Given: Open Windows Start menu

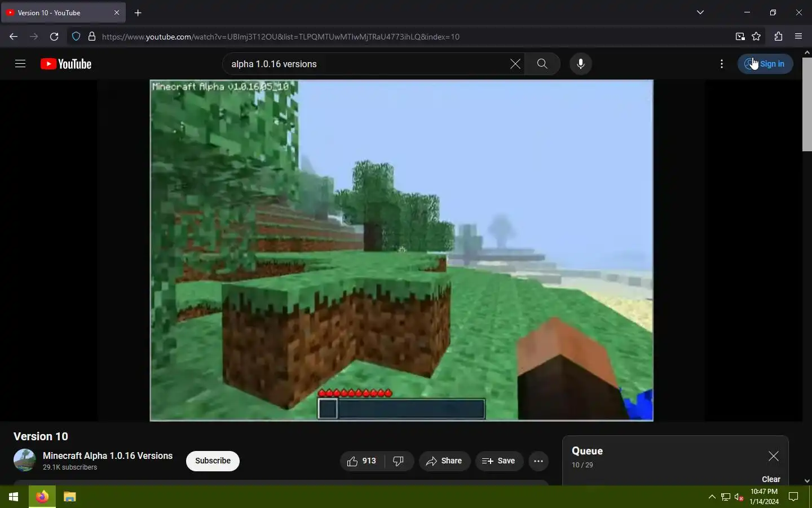Looking at the screenshot, I should (x=14, y=497).
